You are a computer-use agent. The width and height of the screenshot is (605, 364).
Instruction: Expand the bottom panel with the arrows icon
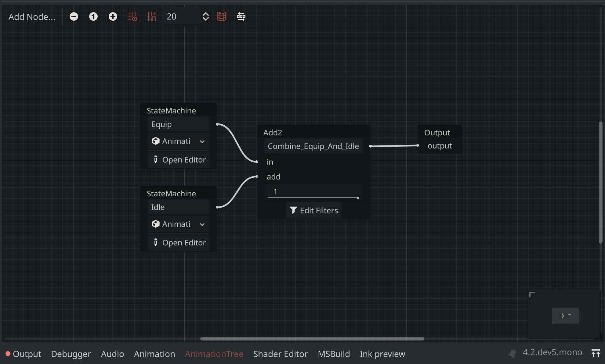tap(596, 354)
